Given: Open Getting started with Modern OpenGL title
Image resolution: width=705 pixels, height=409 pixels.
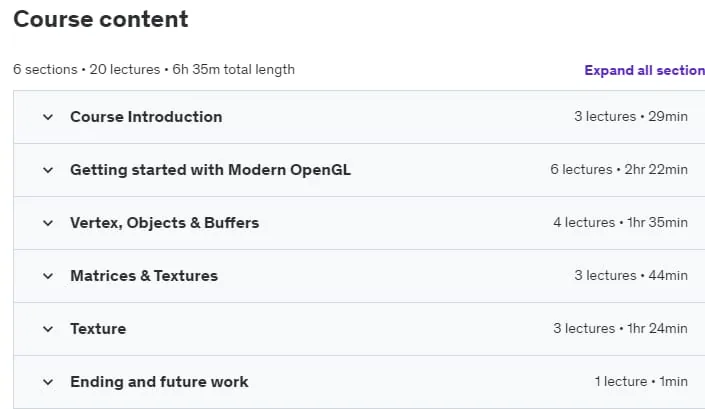Looking at the screenshot, I should tap(210, 170).
